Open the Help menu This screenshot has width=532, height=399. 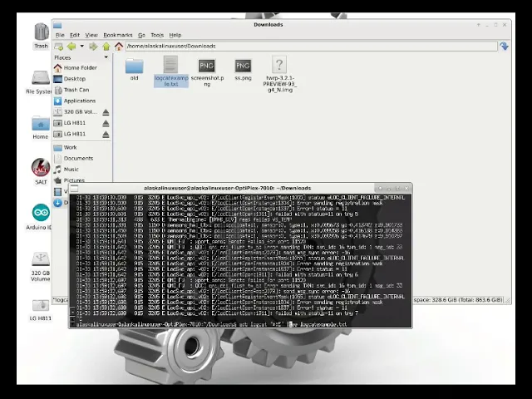[175, 35]
